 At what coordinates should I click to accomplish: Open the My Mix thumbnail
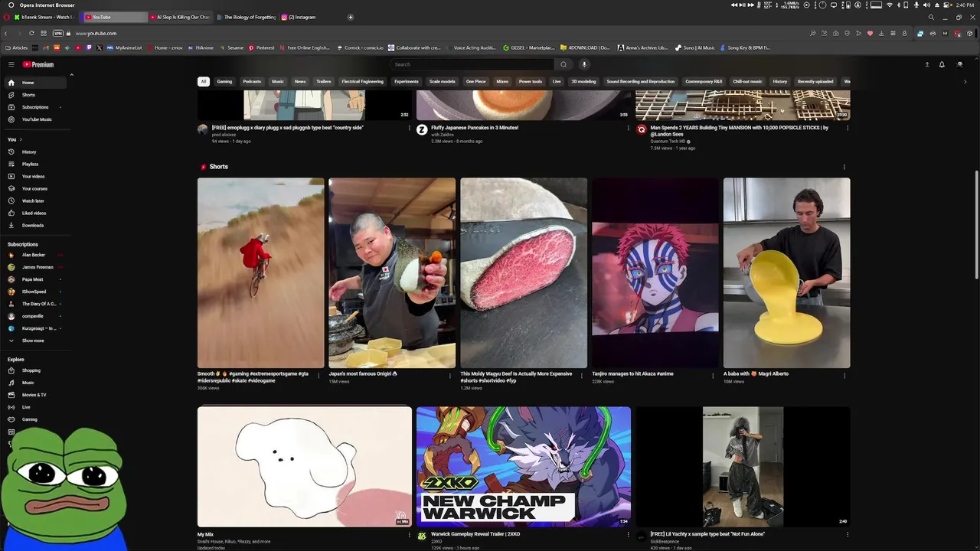(x=305, y=467)
